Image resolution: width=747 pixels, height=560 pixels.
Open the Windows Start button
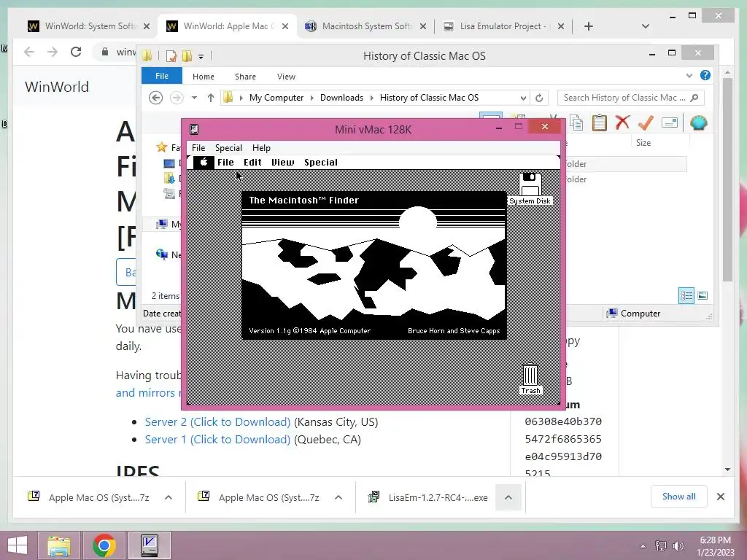tap(18, 545)
